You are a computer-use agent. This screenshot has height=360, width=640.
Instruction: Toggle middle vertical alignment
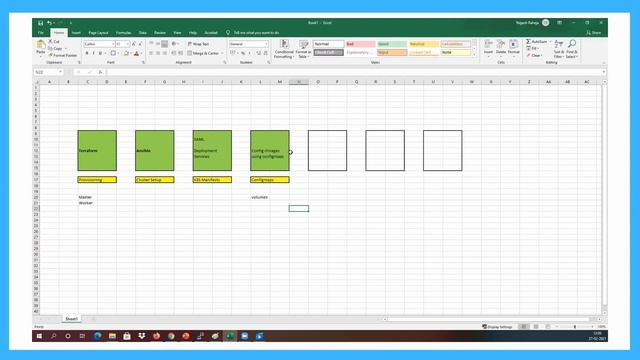coord(158,44)
